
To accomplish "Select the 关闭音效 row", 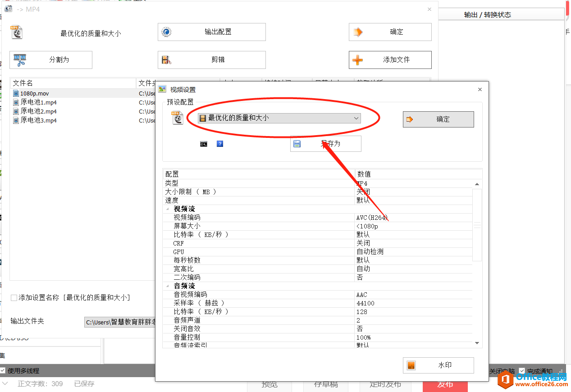I will (x=318, y=329).
